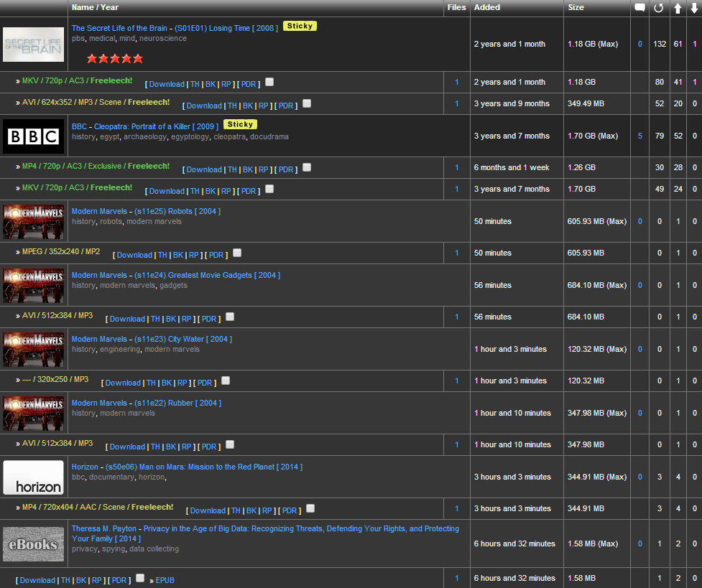Sort the list by Files column header
The height and width of the screenshot is (588, 702).
coord(457,8)
